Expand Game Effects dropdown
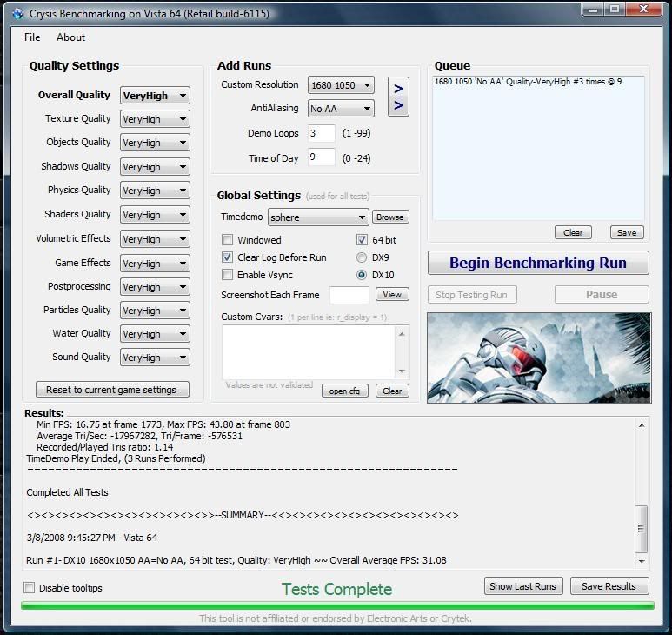The width and height of the screenshot is (672, 635). coord(155,264)
